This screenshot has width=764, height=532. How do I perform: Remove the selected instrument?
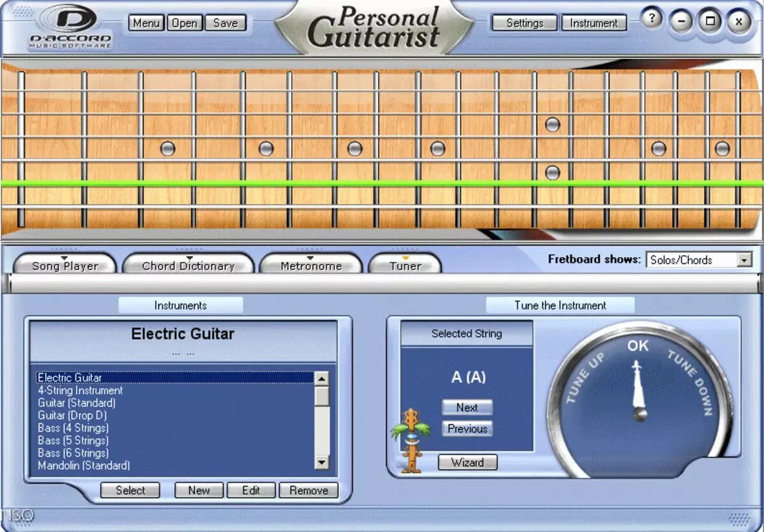[x=309, y=490]
